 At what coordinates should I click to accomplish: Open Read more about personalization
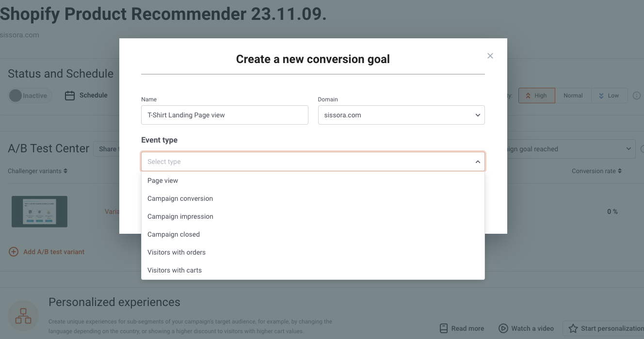point(462,328)
